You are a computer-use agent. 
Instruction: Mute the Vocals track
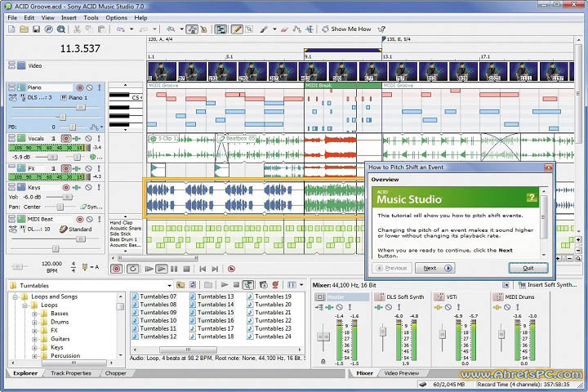click(88, 138)
